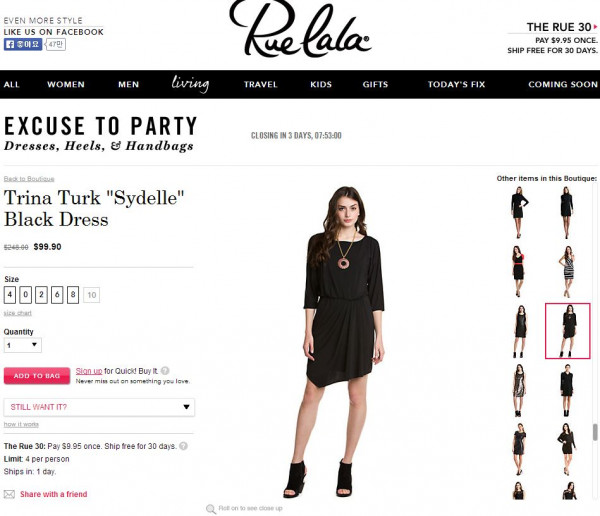Expand the STILL WANT IT? dropdown
Viewport: 600px width, 516px height.
point(99,407)
